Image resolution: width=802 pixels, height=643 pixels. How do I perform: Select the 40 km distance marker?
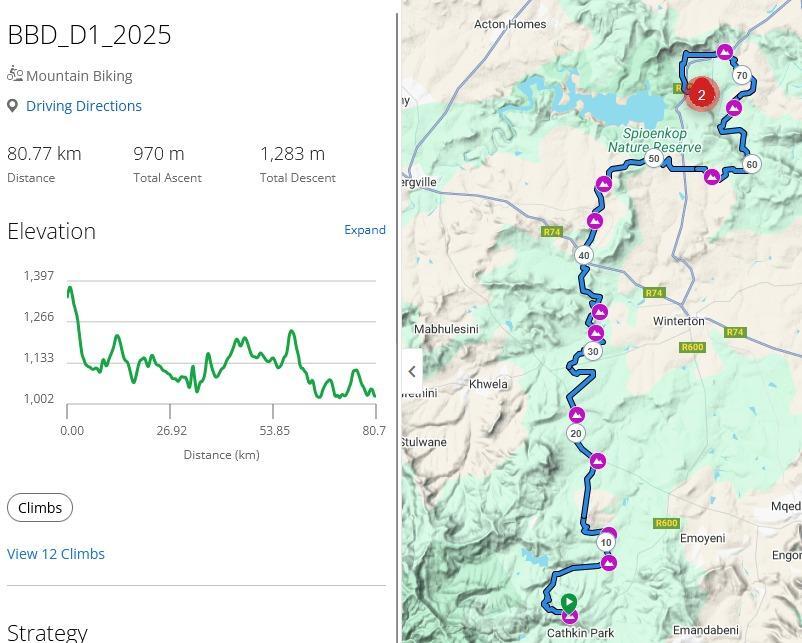584,255
